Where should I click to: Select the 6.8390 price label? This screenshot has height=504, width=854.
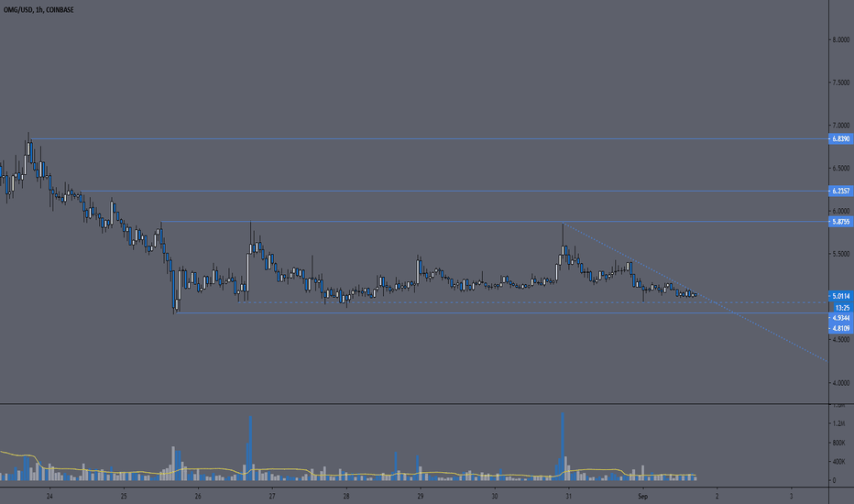[x=841, y=139]
